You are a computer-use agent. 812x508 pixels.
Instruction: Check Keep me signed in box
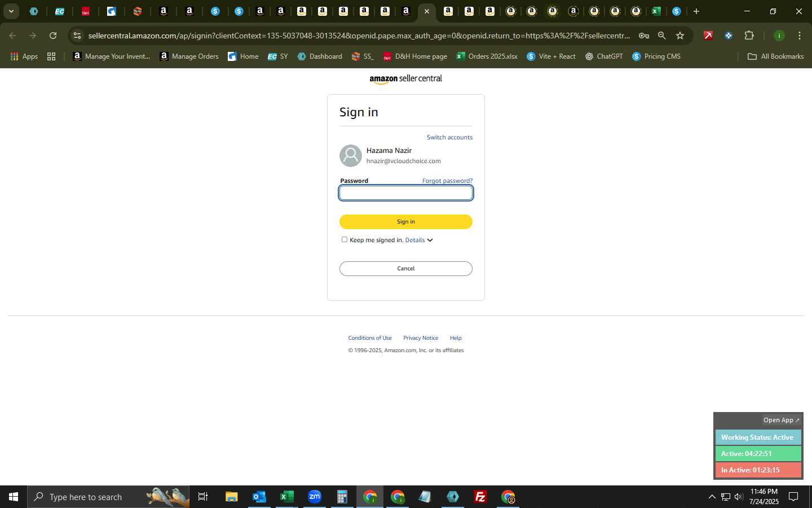(345, 239)
